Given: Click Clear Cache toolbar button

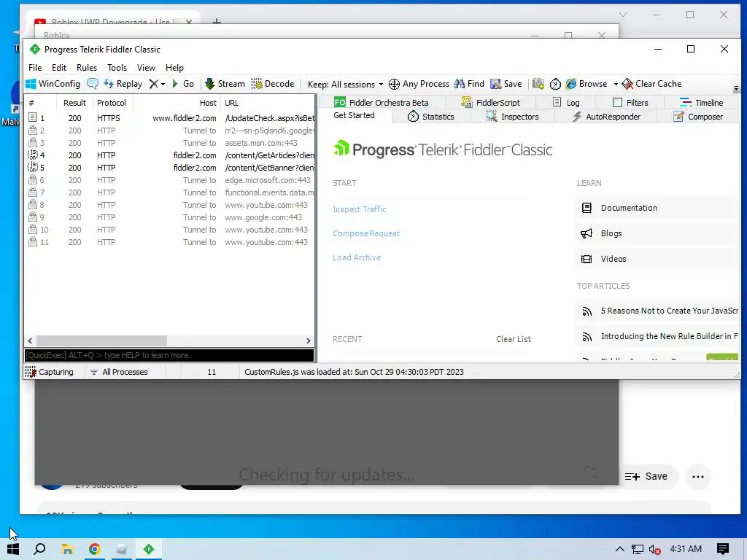Looking at the screenshot, I should tap(651, 84).
